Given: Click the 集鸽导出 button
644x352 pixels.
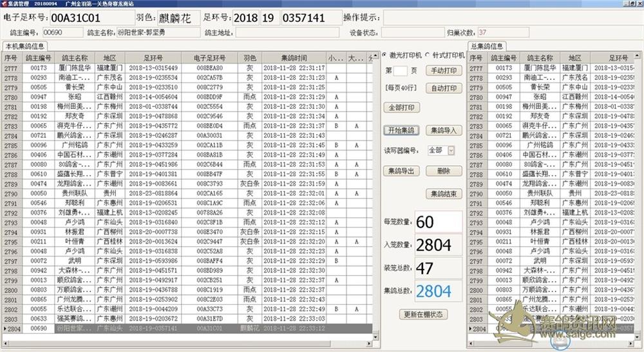Looking at the screenshot, I should point(401,171).
